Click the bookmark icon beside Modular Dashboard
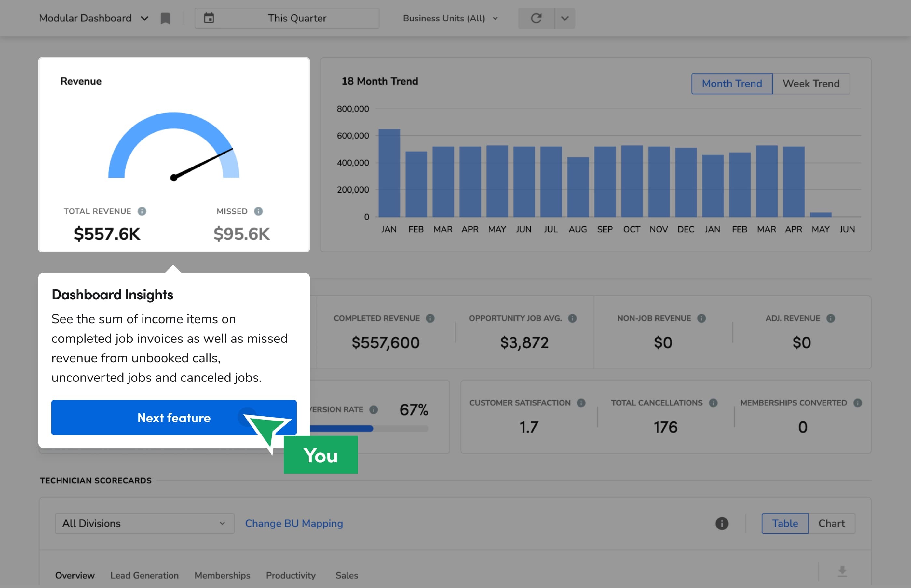The image size is (911, 588). pyautogui.click(x=165, y=18)
